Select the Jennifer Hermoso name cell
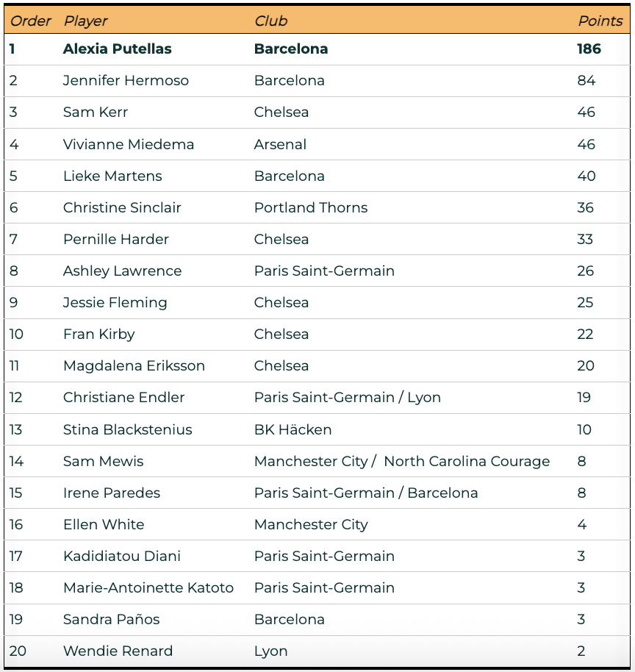This screenshot has height=672, width=635. coord(126,81)
